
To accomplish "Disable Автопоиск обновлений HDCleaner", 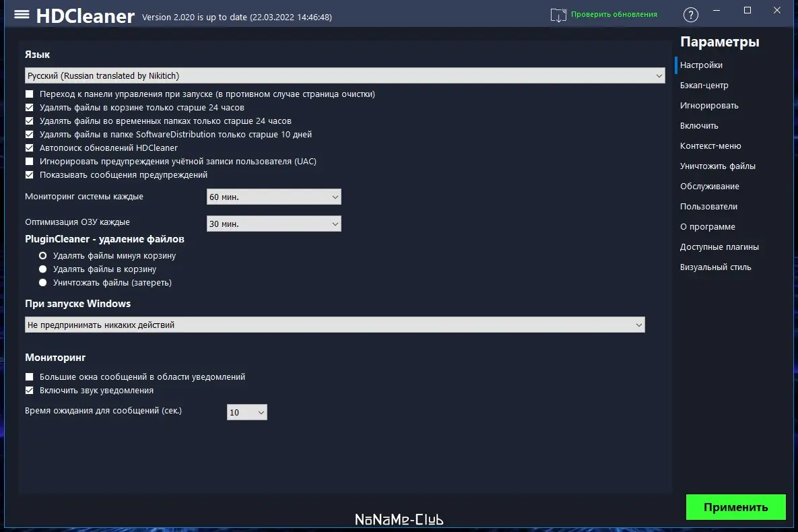I will click(x=29, y=147).
